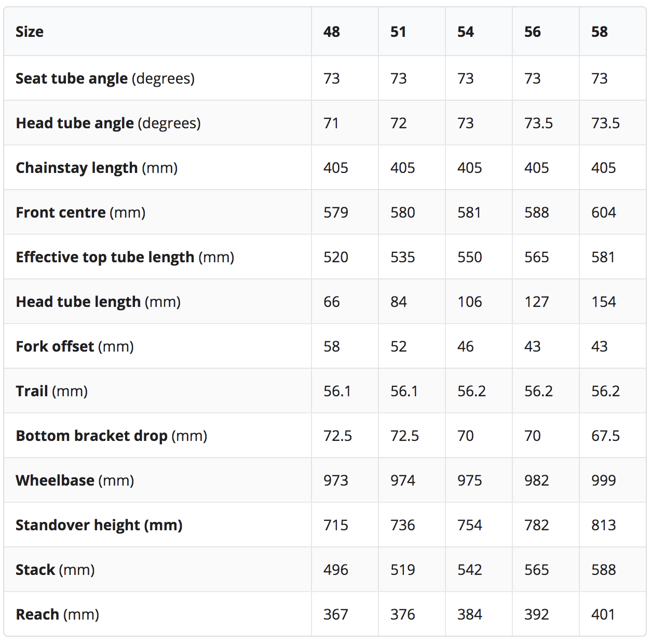Select the size 48 column header
Image resolution: width=651 pixels, height=644 pixels.
[332, 32]
